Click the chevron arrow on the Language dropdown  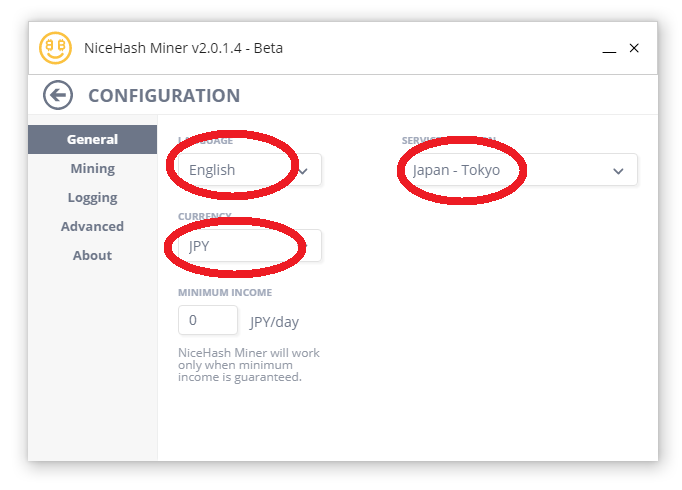point(303,171)
